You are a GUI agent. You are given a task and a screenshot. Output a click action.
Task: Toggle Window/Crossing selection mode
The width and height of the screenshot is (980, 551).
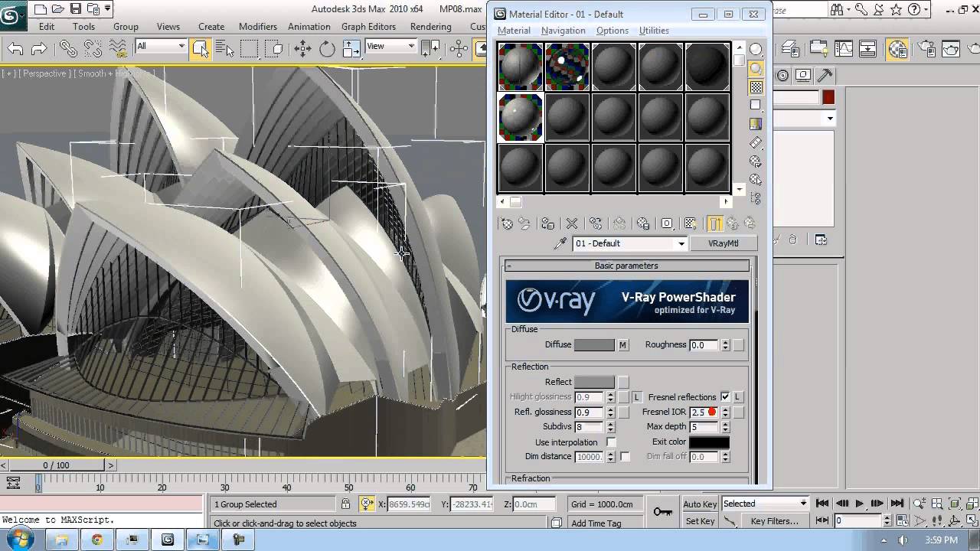tap(276, 49)
